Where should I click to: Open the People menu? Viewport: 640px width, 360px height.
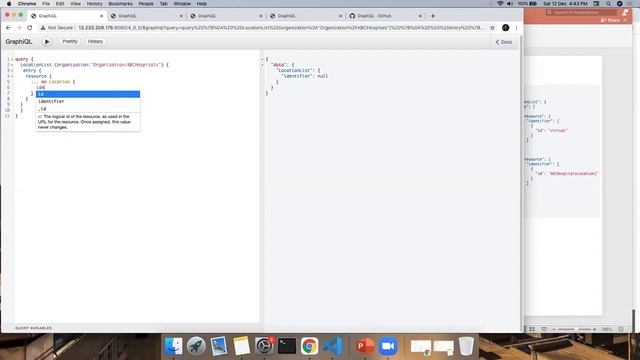click(x=146, y=4)
